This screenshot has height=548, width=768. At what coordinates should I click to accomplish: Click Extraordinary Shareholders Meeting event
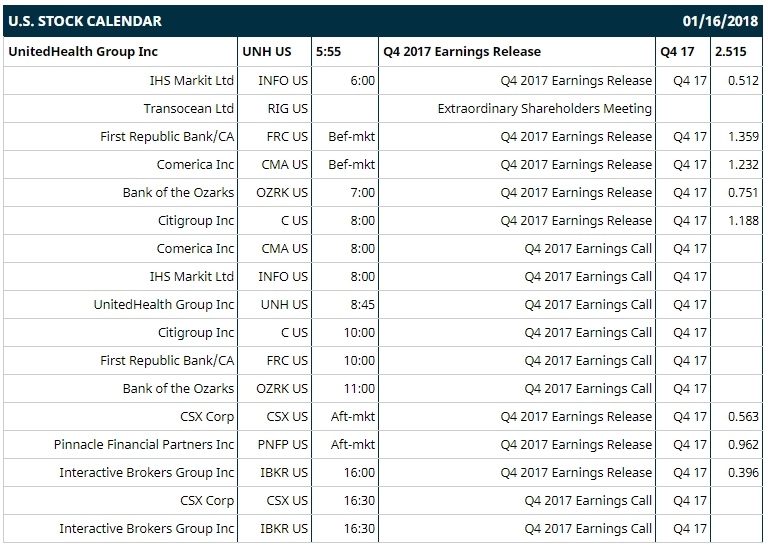click(x=545, y=108)
